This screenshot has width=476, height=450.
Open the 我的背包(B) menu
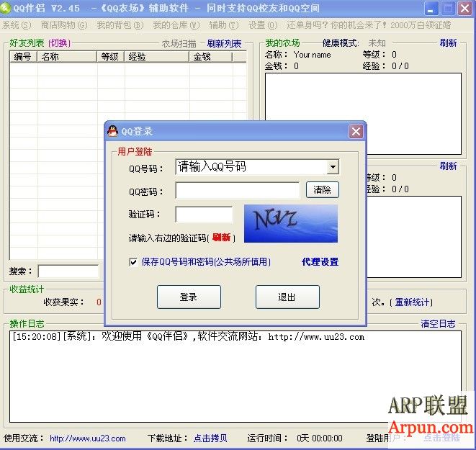tap(120, 25)
